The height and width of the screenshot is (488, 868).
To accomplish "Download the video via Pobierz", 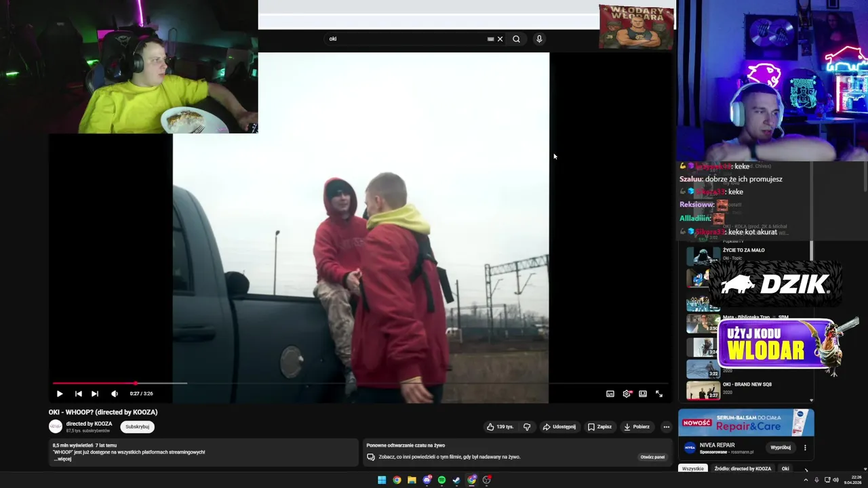I will [637, 427].
